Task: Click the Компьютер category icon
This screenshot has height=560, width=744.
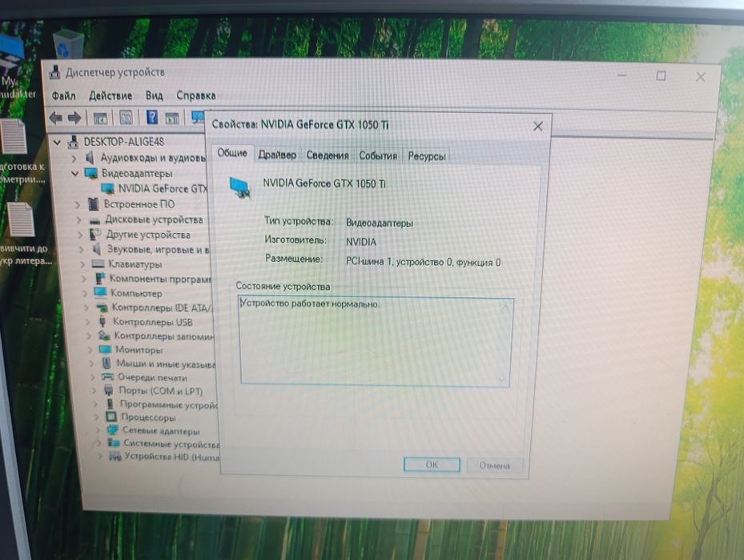Action: [99, 292]
